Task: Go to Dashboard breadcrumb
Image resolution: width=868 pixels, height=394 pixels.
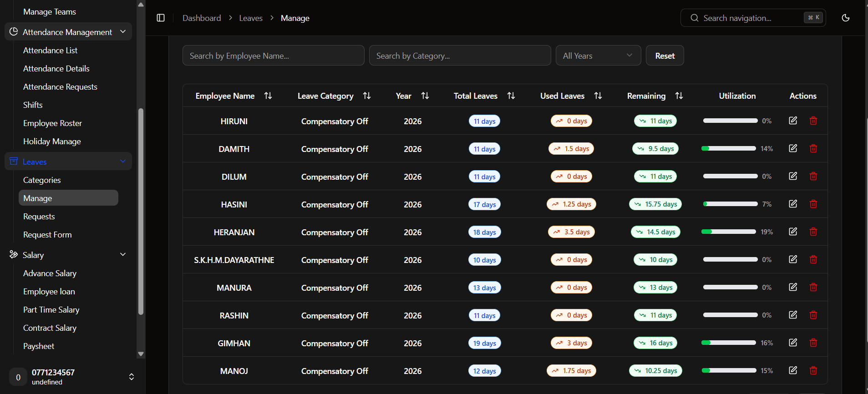Action: pyautogui.click(x=202, y=18)
